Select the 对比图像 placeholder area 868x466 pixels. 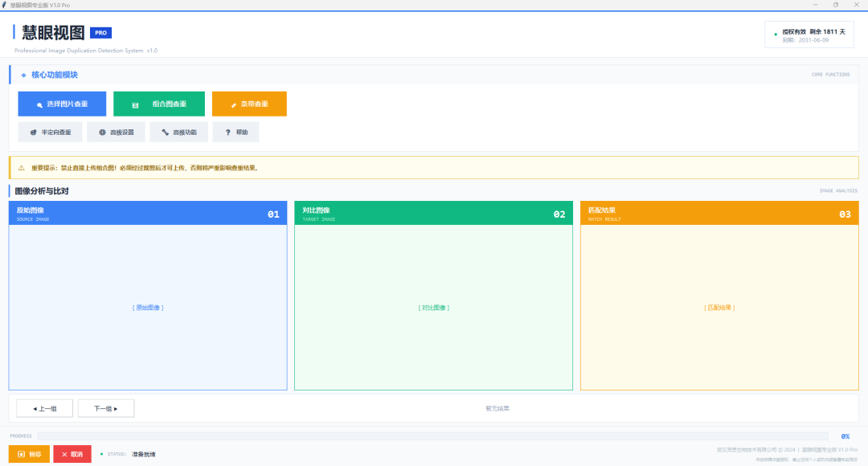point(433,307)
